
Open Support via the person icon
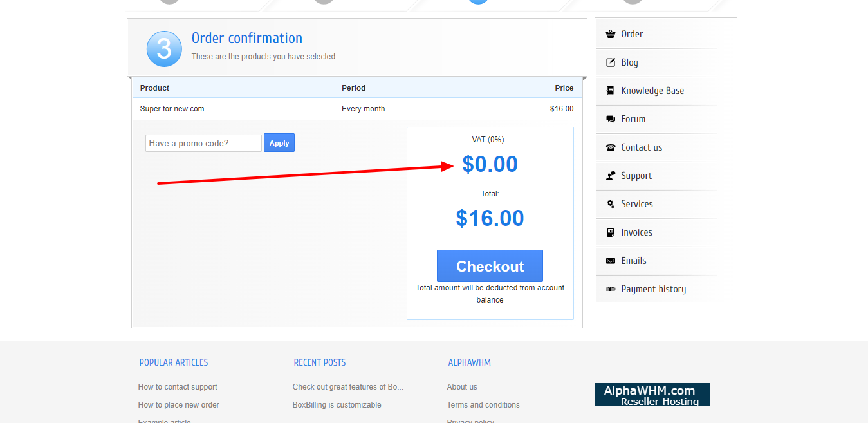pos(611,175)
